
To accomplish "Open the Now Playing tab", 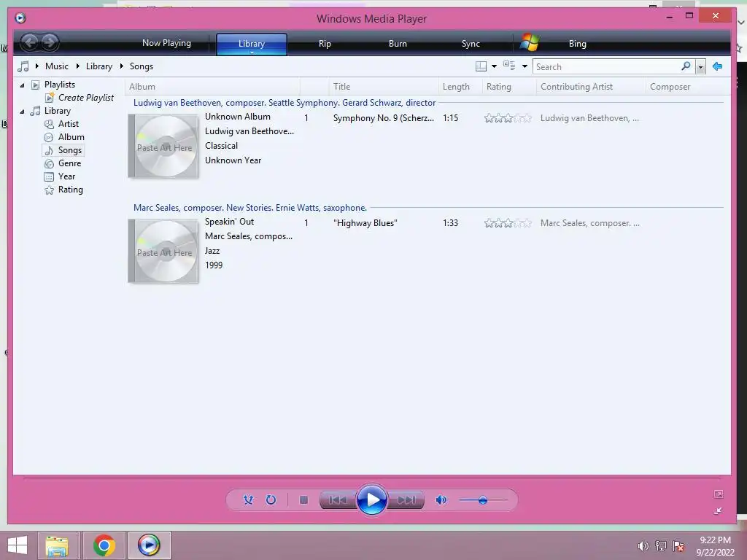I will [166, 43].
